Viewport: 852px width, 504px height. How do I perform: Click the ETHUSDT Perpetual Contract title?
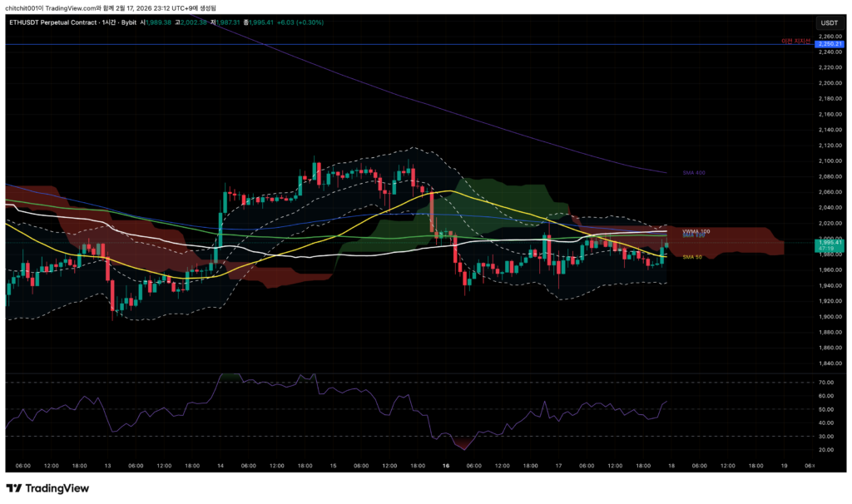point(61,22)
